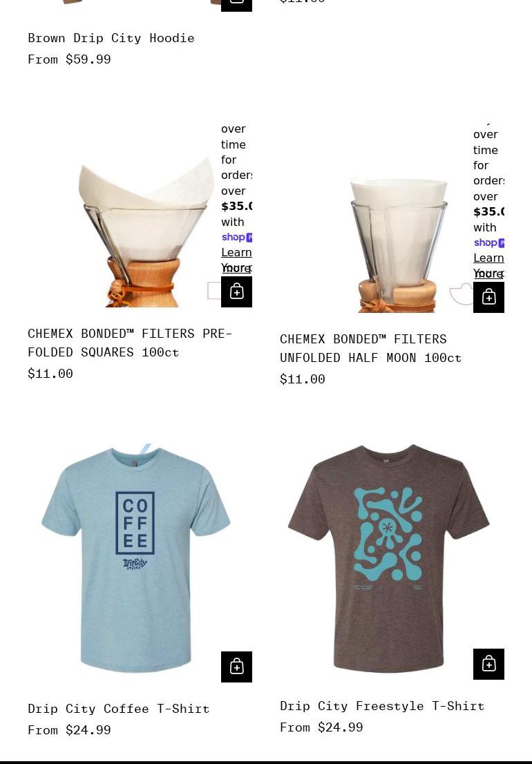Quick add Drip City Coffee T-Shirt

[x=236, y=667]
